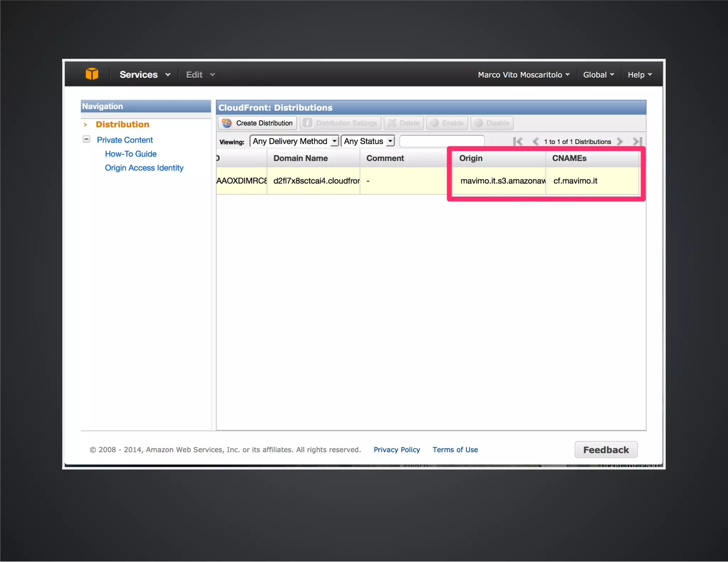The image size is (728, 562).
Task: Open the Edit menu
Action: tap(200, 75)
